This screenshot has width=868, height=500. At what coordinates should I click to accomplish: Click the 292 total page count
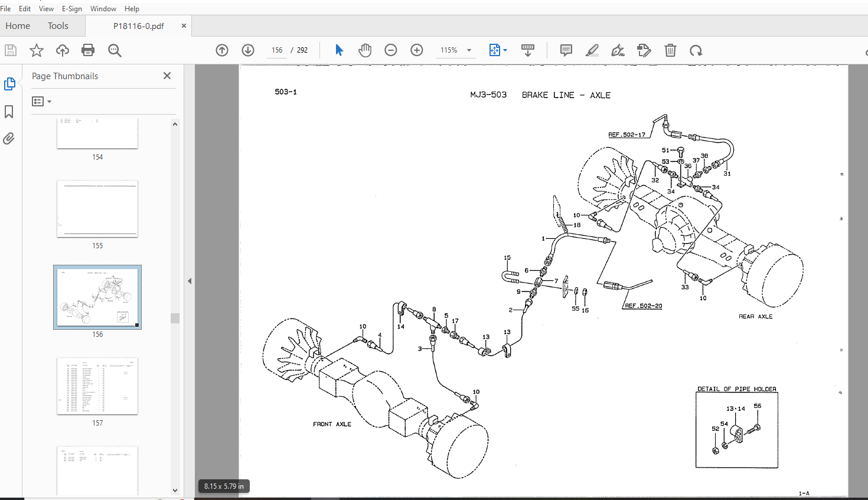(x=302, y=50)
